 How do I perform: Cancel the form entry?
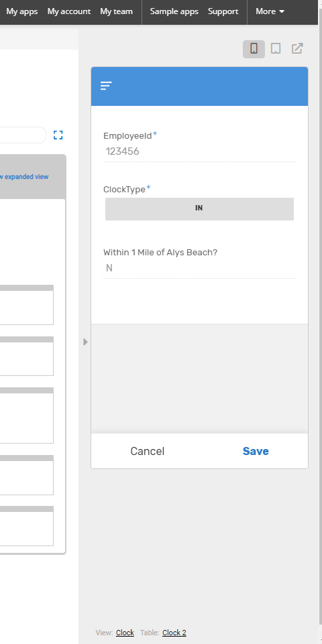pyautogui.click(x=147, y=451)
